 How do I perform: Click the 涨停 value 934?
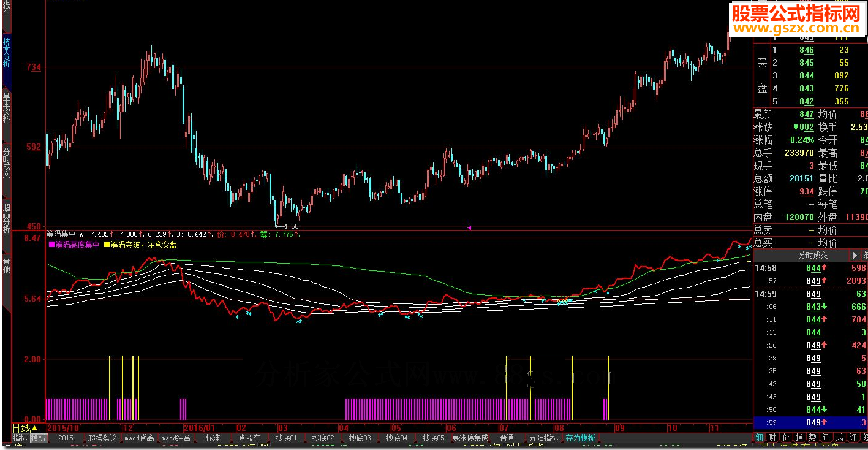pyautogui.click(x=807, y=192)
